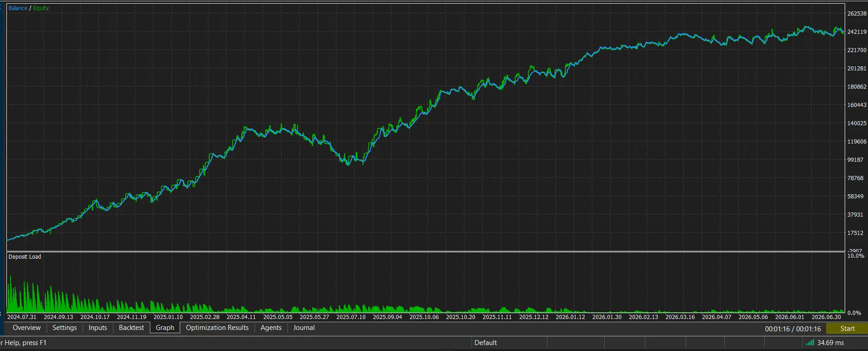Click the 2025.10.20 date label
The width and height of the screenshot is (868, 351).
point(461,317)
